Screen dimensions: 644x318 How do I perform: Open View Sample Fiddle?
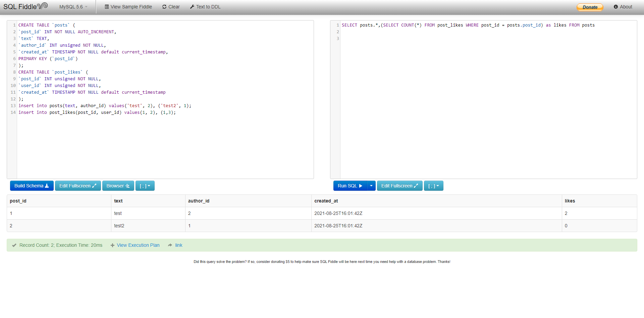coord(128,7)
